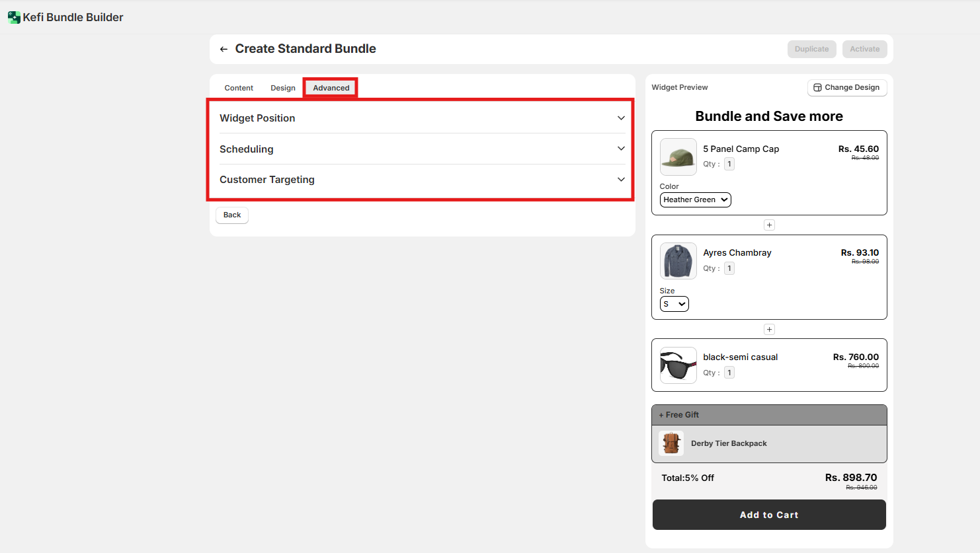
Task: Click the Kefi Bundle Builder logo icon
Action: coord(14,17)
